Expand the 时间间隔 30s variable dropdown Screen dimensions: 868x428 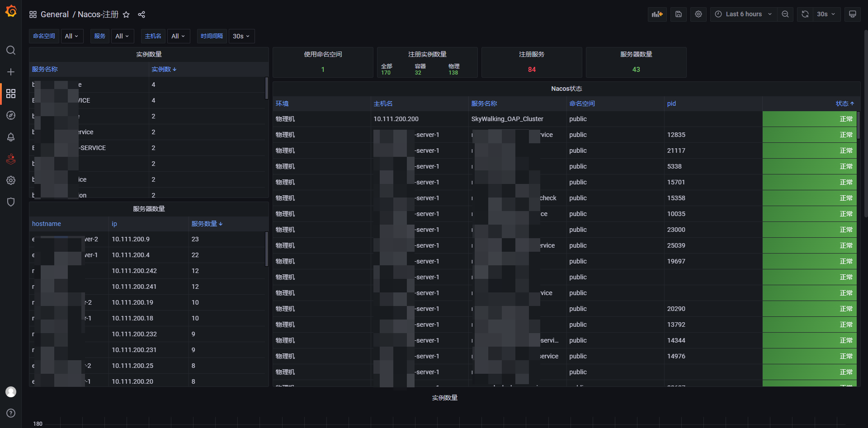point(241,36)
